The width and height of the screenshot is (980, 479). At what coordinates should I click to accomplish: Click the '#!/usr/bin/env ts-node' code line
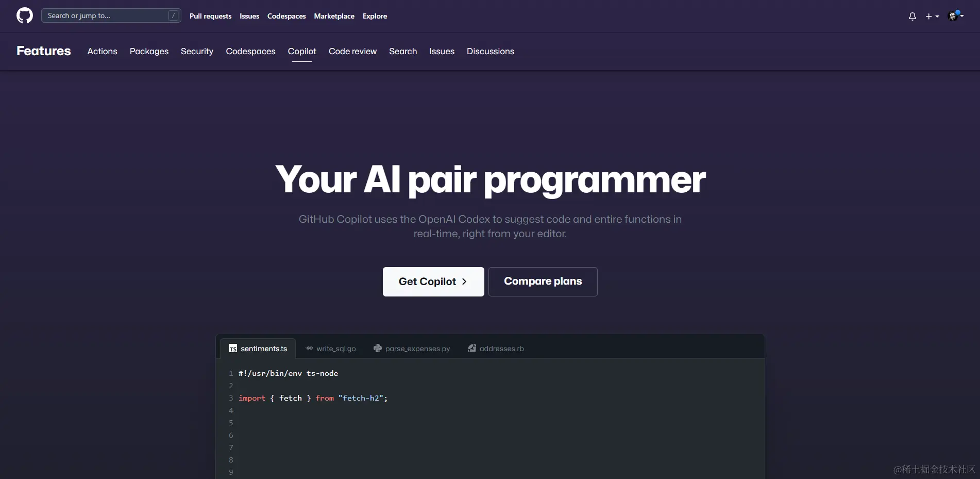coord(288,373)
